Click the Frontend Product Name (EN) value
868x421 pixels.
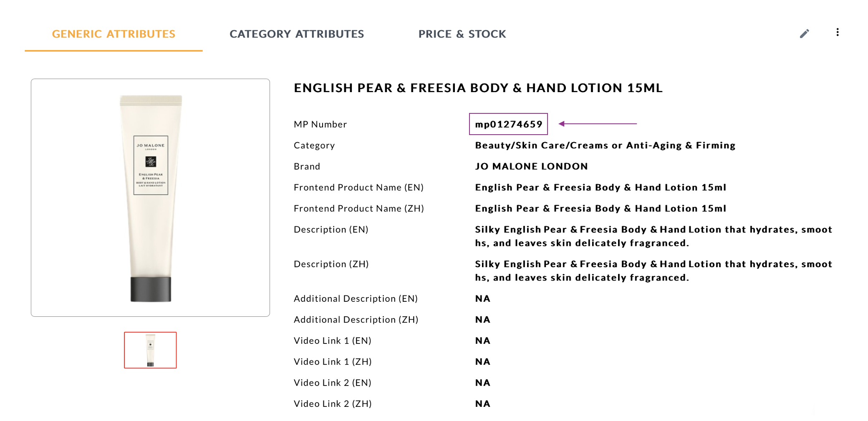point(600,188)
